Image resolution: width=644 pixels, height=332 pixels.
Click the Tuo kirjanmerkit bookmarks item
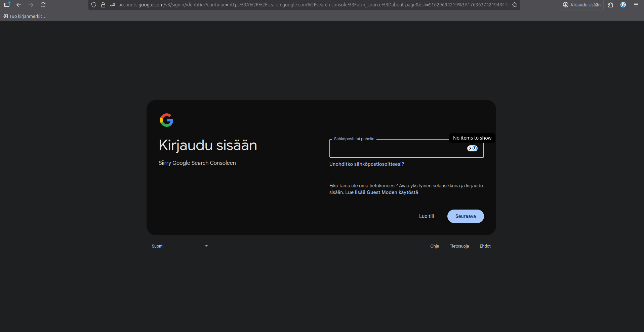tap(25, 16)
